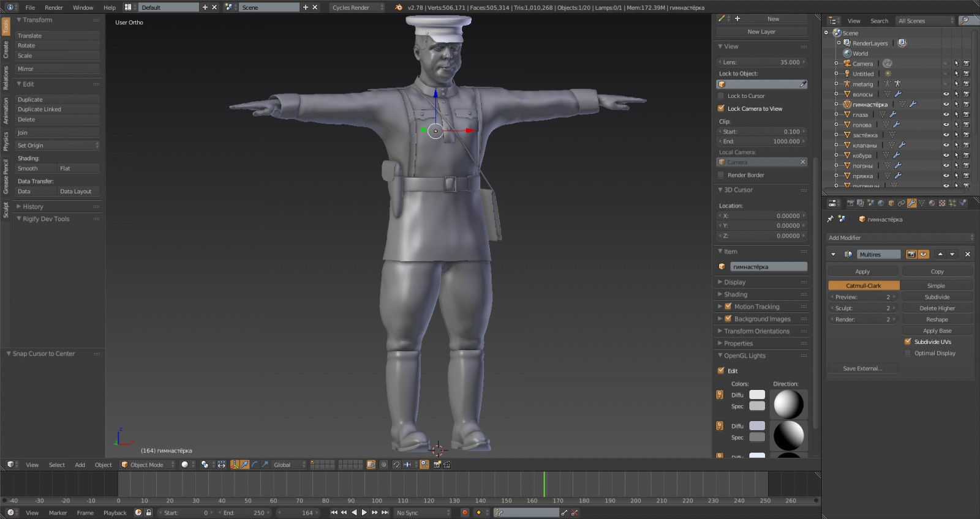
Task: Collapse the Multires modifier panel triangle
Action: point(833,254)
